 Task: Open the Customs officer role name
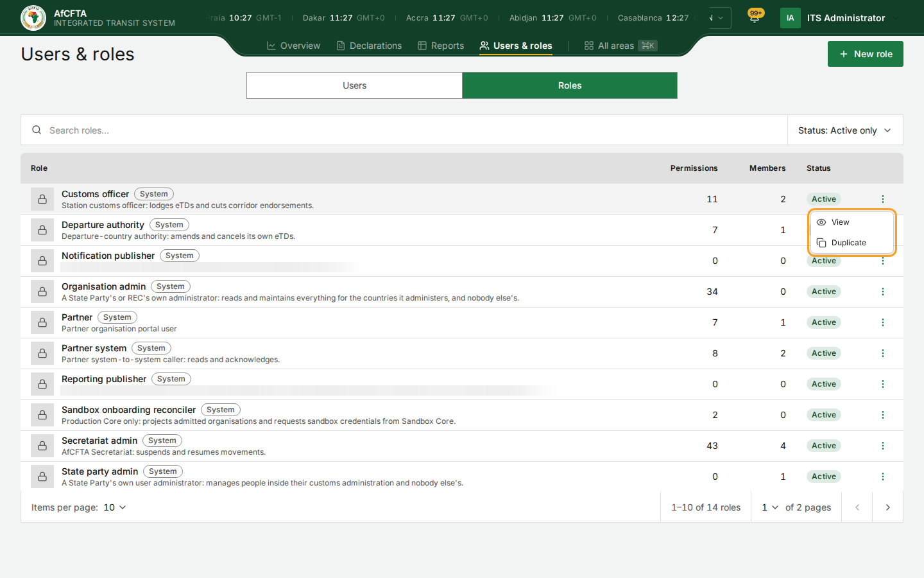pos(95,194)
